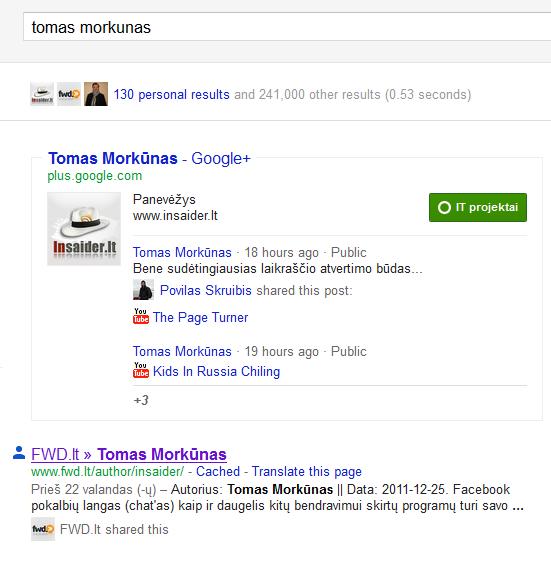Click the search box containing 'tomas morkunas'
551x575 pixels.
[287, 27]
